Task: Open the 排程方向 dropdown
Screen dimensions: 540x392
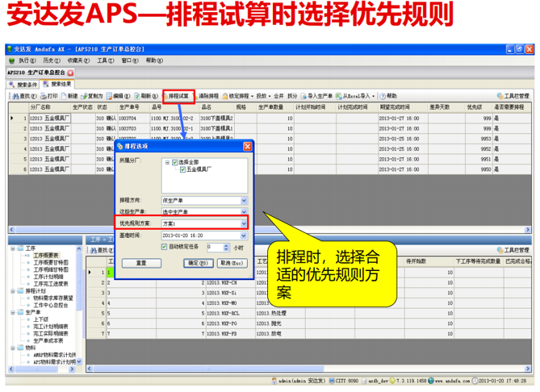Action: tap(244, 200)
